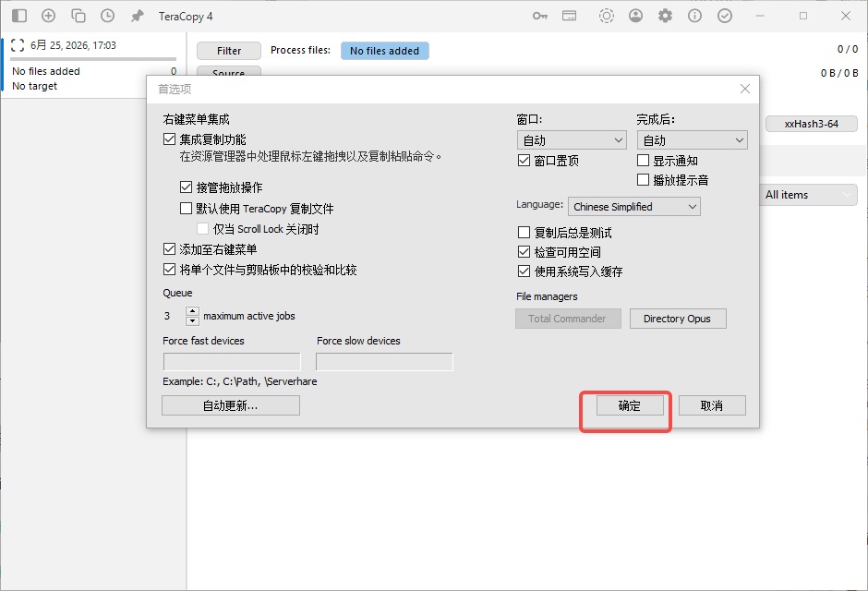The width and height of the screenshot is (868, 591).
Task: Toggle 添加至右键菜单 checkbox
Action: pos(169,249)
